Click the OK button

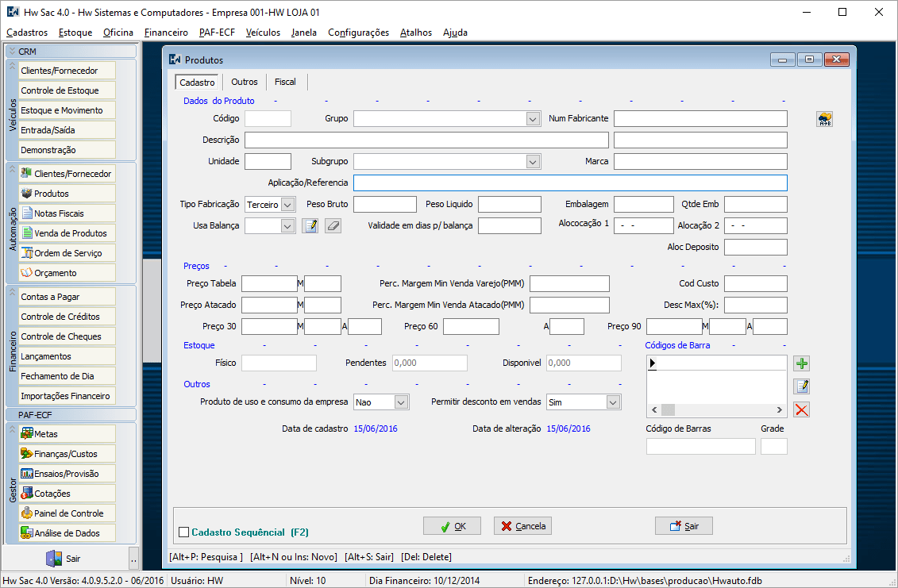[452, 526]
